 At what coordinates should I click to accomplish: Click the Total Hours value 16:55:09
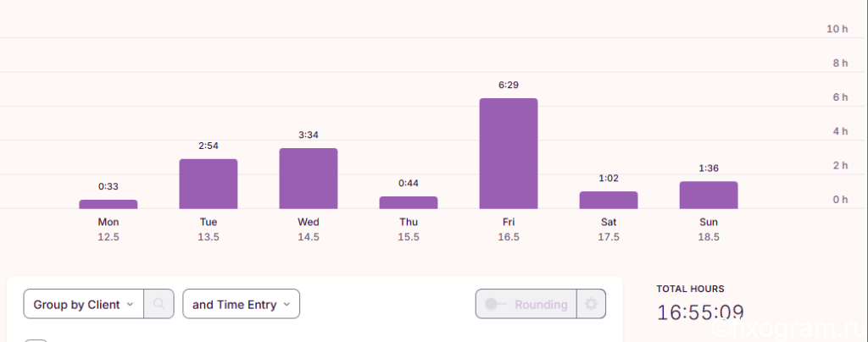(x=700, y=312)
